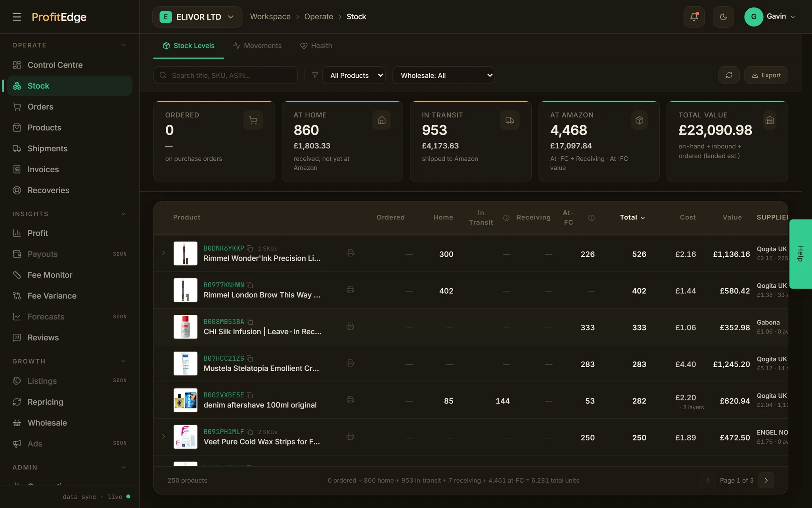Open Gavin account menu chevron
812x508 pixels.
pyautogui.click(x=793, y=17)
